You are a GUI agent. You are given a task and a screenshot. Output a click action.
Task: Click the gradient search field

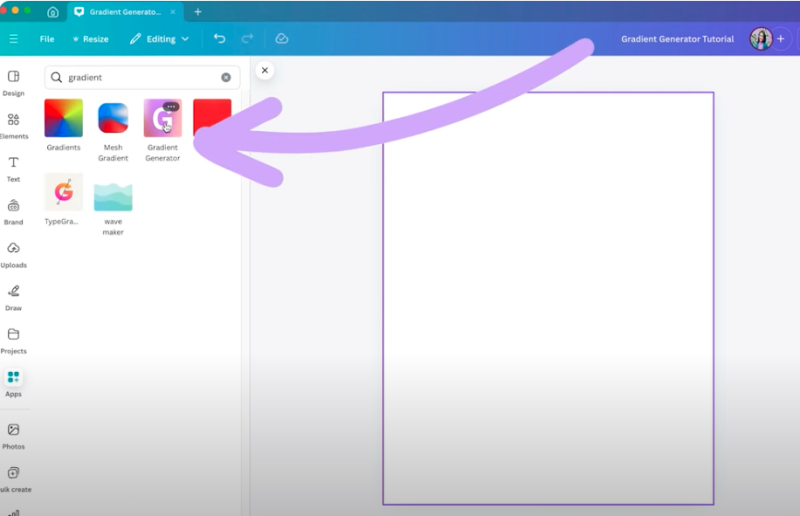click(x=142, y=77)
